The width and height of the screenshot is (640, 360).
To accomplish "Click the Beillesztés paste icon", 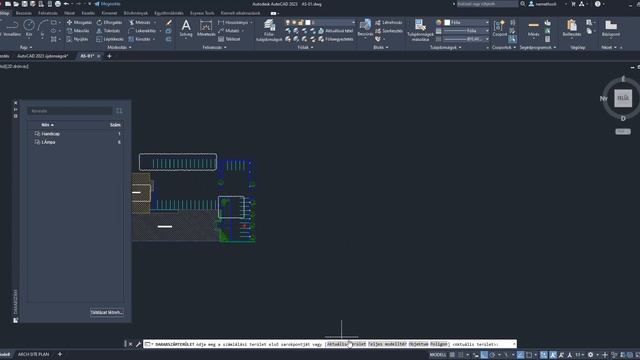I will 571,28.
